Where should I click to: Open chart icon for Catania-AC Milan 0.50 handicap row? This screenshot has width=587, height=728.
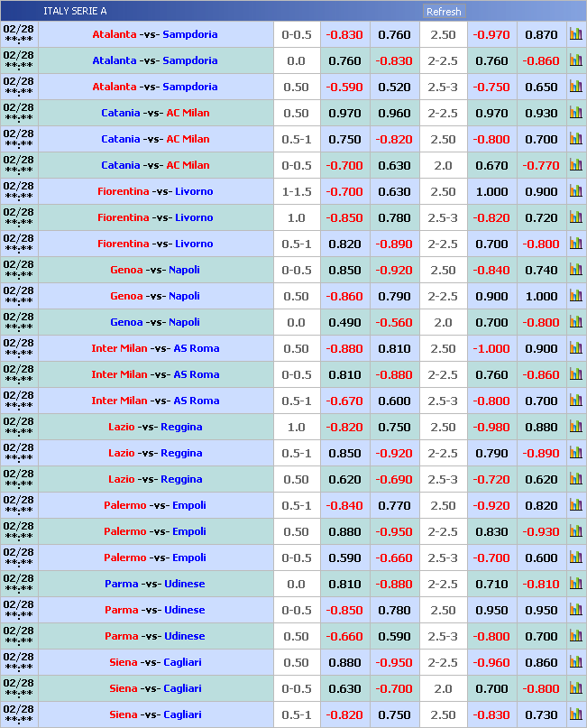click(576, 113)
